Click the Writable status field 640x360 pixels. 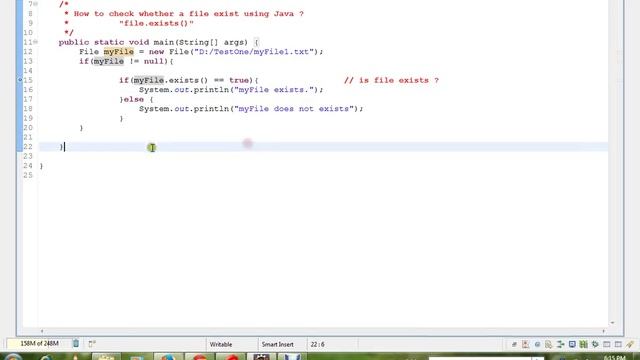[x=221, y=344]
